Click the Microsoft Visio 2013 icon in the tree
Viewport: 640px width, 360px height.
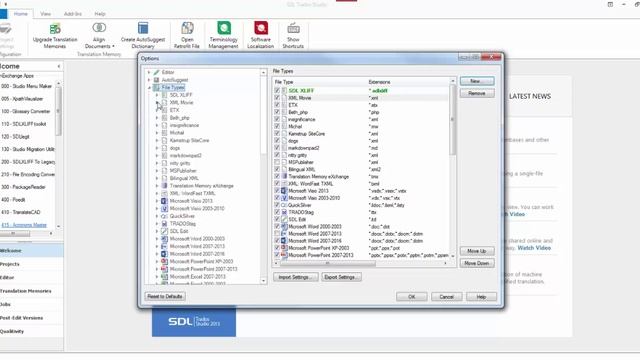[x=164, y=201]
